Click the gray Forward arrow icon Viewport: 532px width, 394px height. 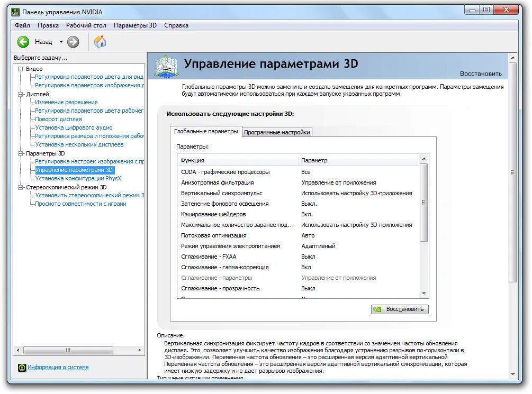pos(73,42)
